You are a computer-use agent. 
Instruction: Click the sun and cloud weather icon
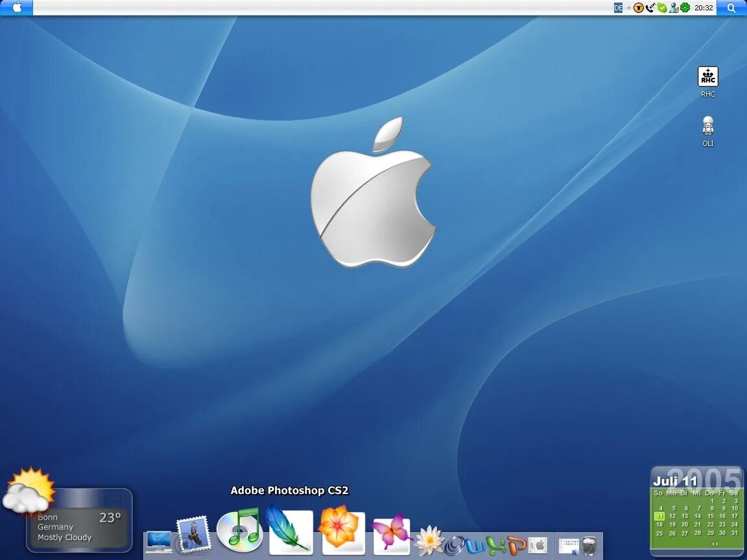[29, 491]
